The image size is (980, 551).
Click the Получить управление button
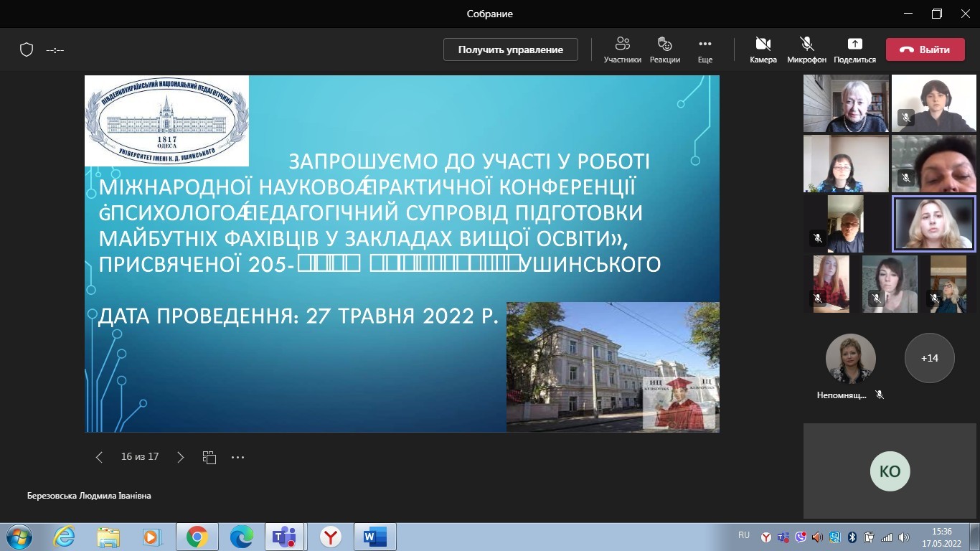click(510, 50)
